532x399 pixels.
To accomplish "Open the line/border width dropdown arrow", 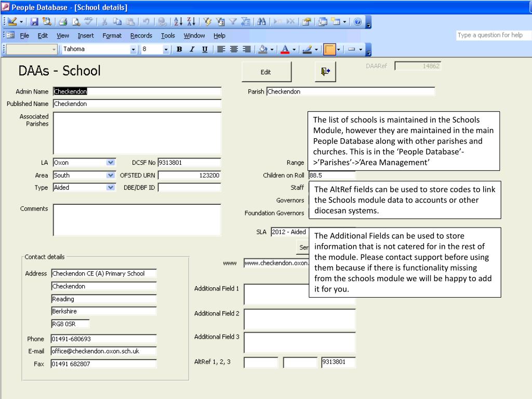I will click(338, 49).
